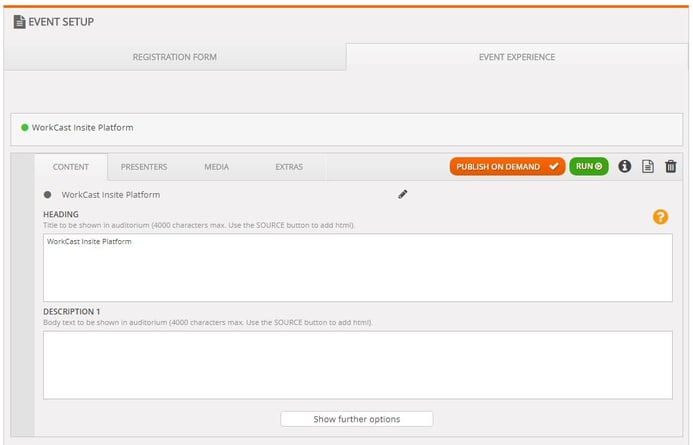
Task: Click the EVENT SETUP title text
Action: click(x=61, y=22)
